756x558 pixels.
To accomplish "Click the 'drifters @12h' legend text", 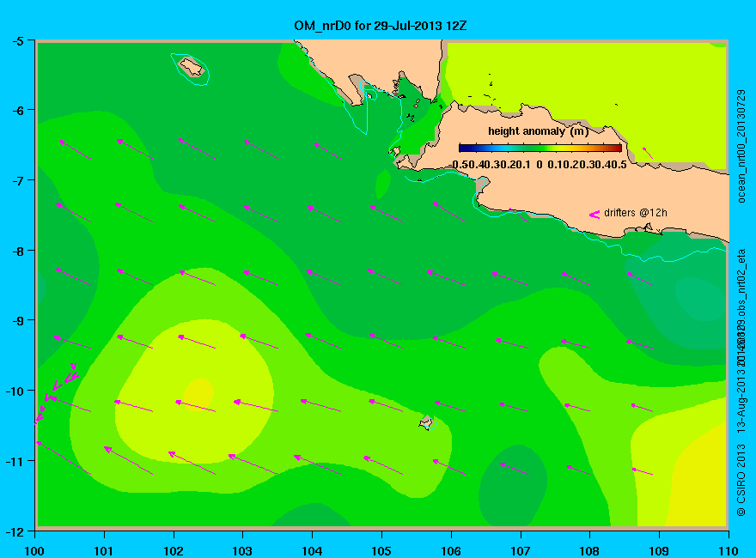I will pyautogui.click(x=636, y=213).
